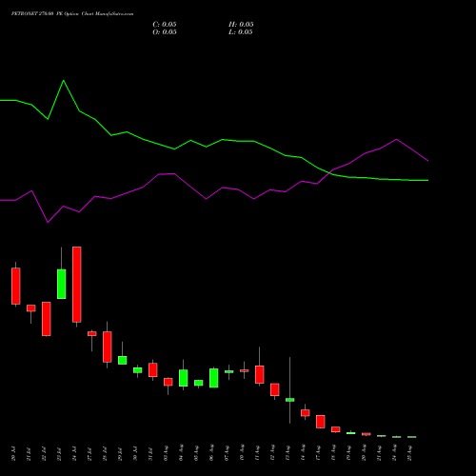Click the 25 Aug date label
The width and height of the screenshot is (476, 476).
[x=409, y=453]
